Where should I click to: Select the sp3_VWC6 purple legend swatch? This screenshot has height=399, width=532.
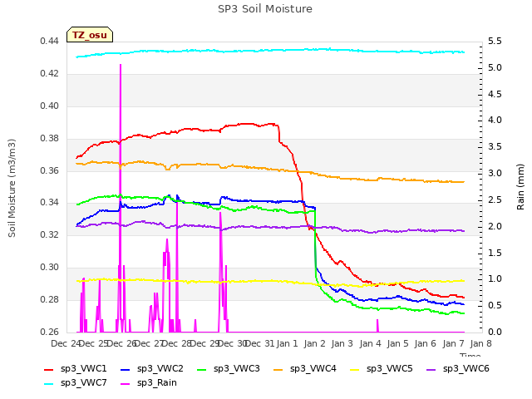point(431,369)
